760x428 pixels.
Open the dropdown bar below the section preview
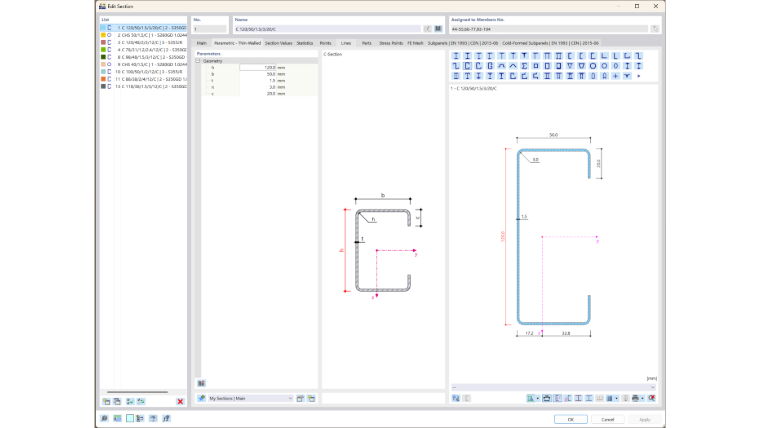click(x=553, y=387)
